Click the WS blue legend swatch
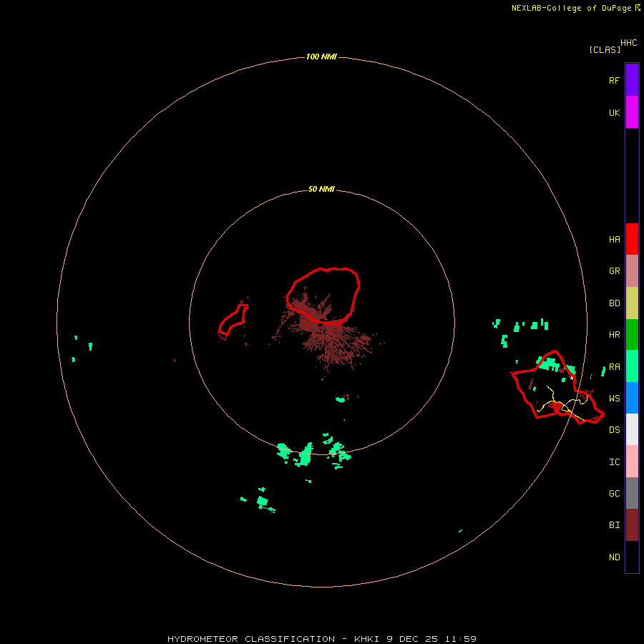The height and width of the screenshot is (644, 644). click(x=632, y=398)
